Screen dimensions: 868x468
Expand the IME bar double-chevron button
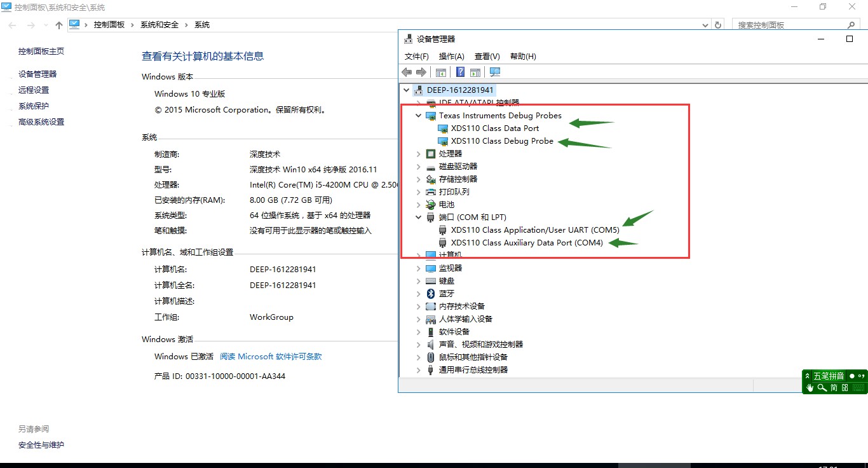[x=808, y=376]
